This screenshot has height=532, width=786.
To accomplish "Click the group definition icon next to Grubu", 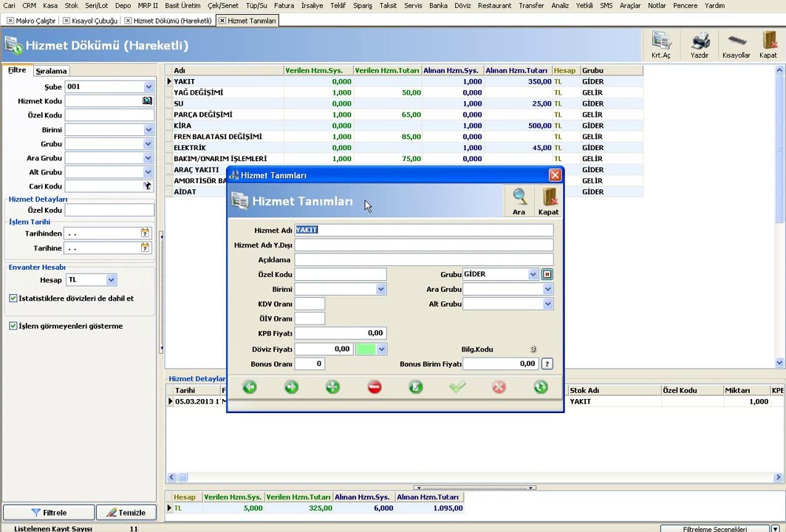I will [x=547, y=274].
